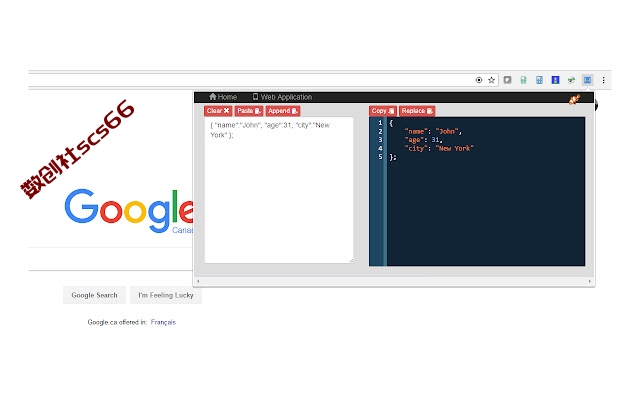Click line number 1 in the formatted output
The height and width of the screenshot is (400, 640).
pyautogui.click(x=380, y=123)
